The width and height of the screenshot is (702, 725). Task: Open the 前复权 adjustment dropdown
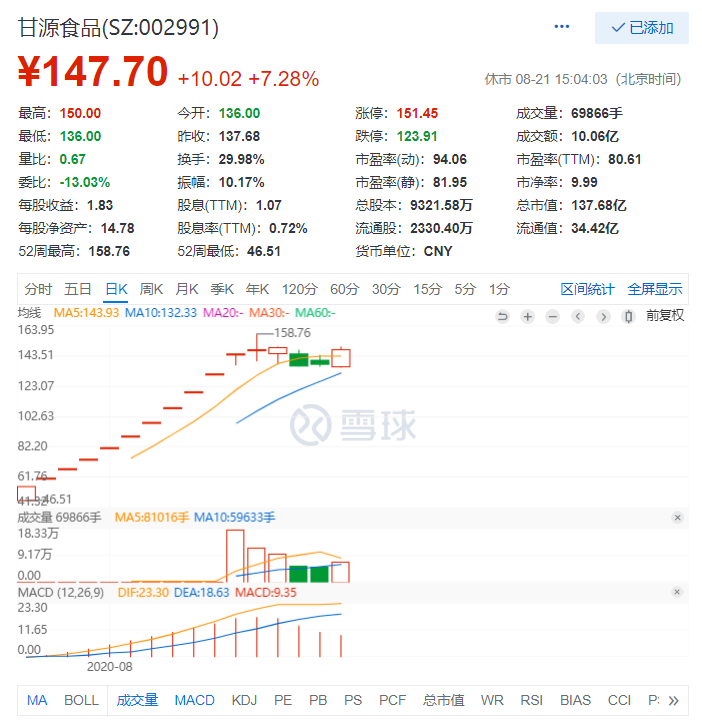point(665,315)
